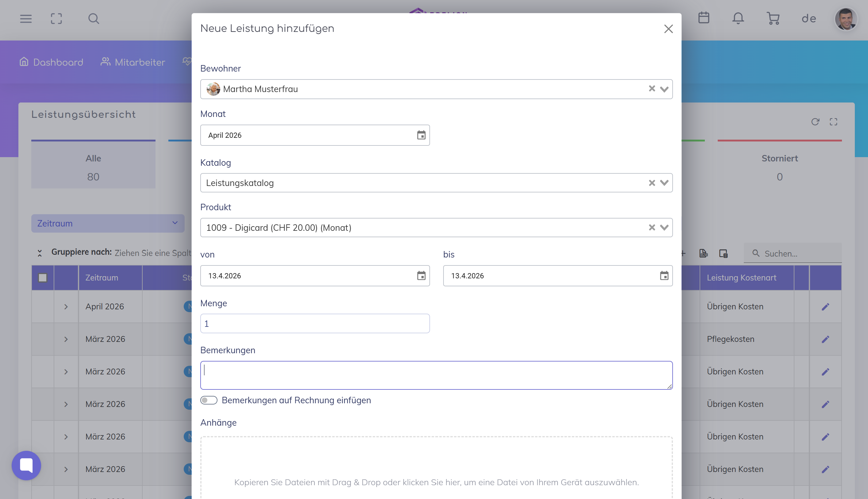Open the Mitarbeiter menu item

click(133, 62)
